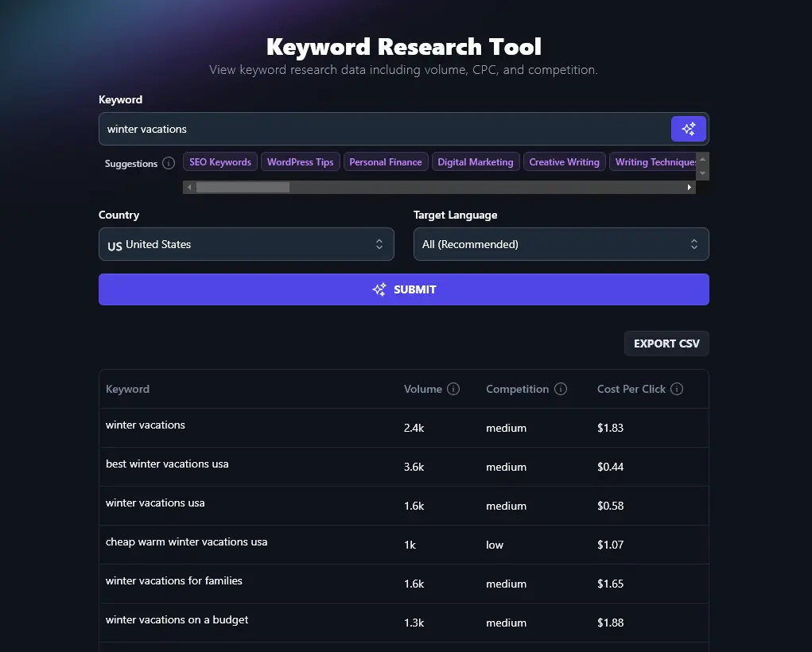Select the Creative Writing suggestion chip
The width and height of the screenshot is (812, 652).
point(564,161)
